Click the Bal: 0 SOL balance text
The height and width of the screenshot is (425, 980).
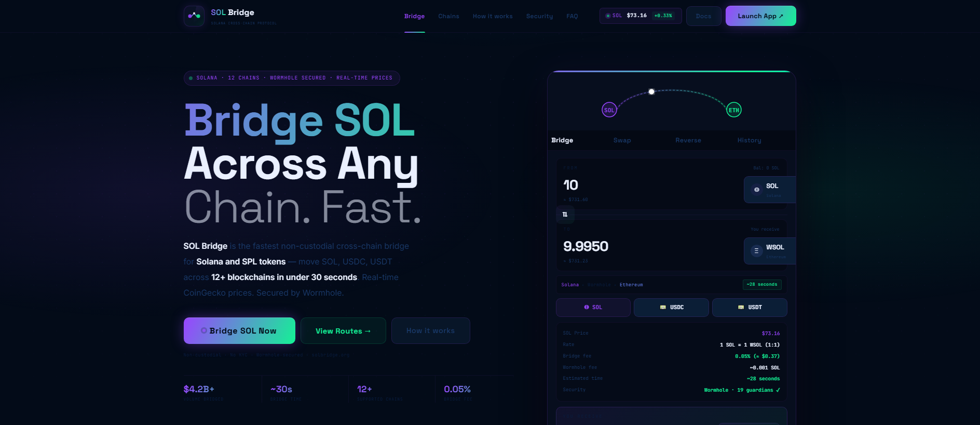coord(766,168)
